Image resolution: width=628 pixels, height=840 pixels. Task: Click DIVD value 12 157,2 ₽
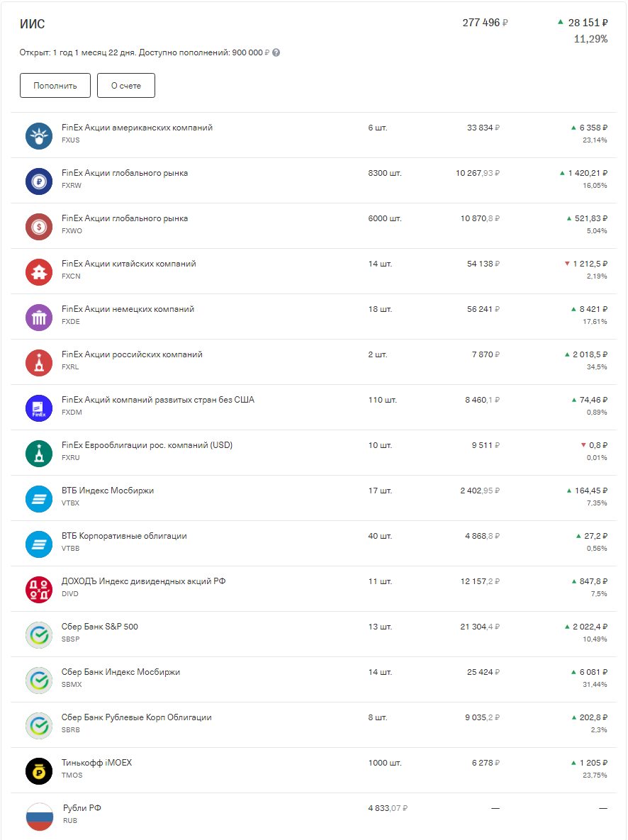pyautogui.click(x=480, y=581)
